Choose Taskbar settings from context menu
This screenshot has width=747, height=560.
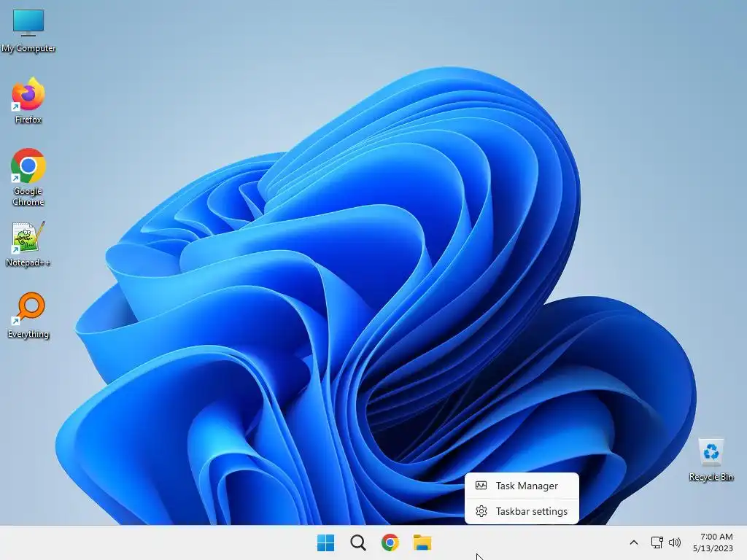(522, 511)
